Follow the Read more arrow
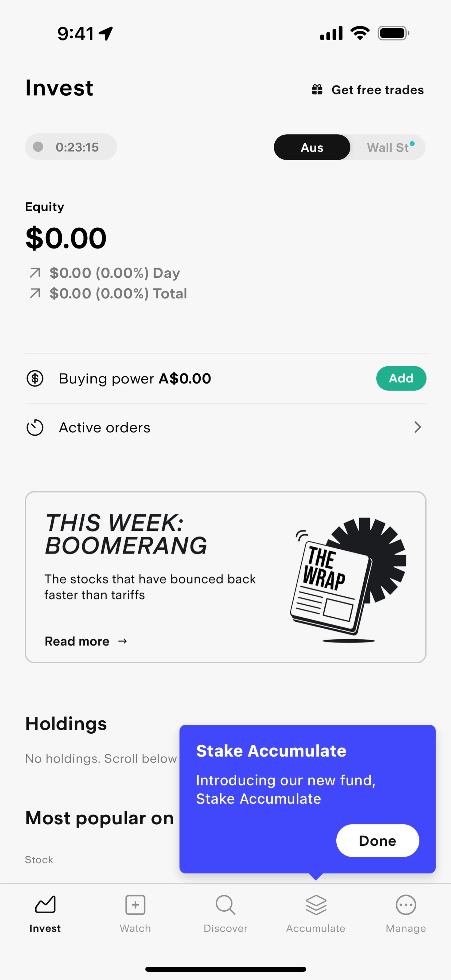The width and height of the screenshot is (451, 980). (x=122, y=642)
